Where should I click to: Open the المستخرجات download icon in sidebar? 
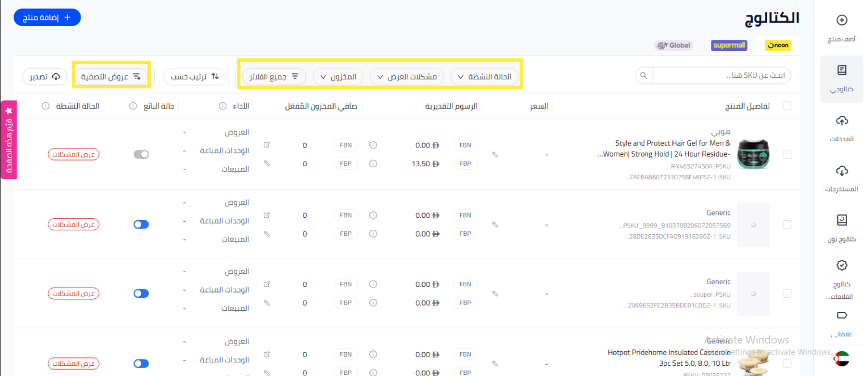842,171
